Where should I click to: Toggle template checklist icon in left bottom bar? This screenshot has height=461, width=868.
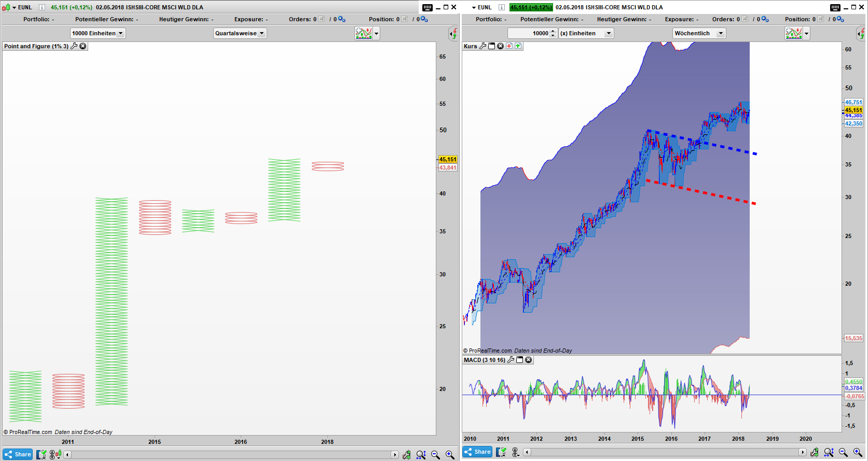(42, 455)
